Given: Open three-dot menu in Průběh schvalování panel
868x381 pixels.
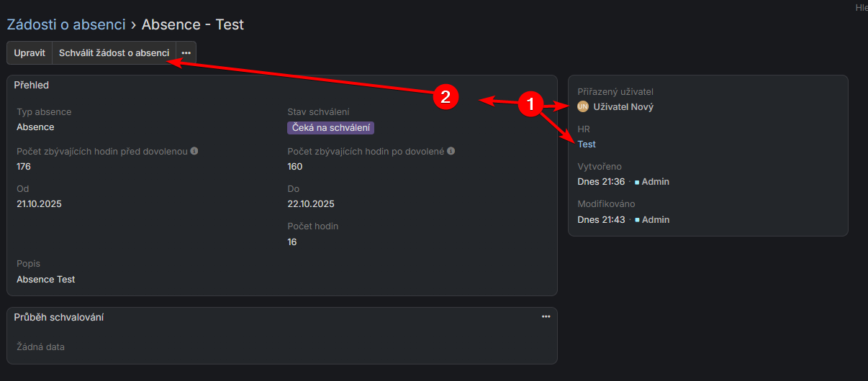Looking at the screenshot, I should coord(546,317).
